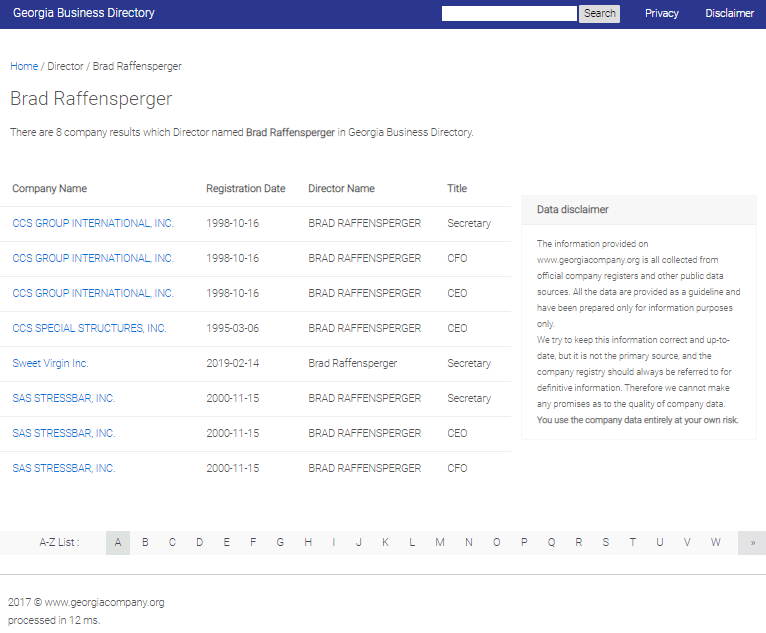Open CCS SPECIAL STRUCTURES, INC. link
The height and width of the screenshot is (633, 766).
pyautogui.click(x=89, y=328)
